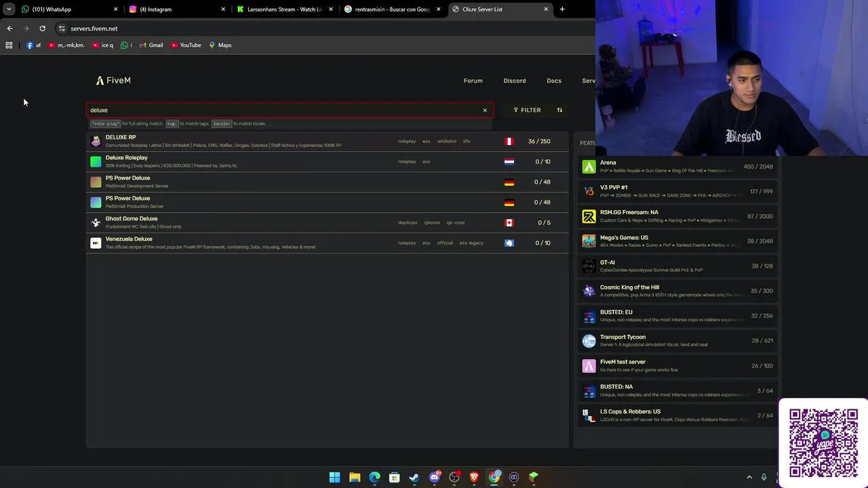
Task: Open Mega's Games: US featured server
Action: pos(677,241)
